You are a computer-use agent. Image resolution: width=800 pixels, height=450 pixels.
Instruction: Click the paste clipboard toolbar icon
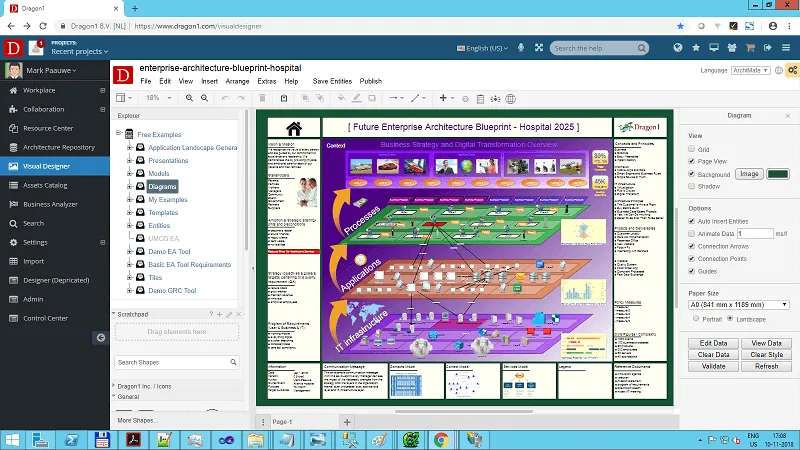tap(284, 98)
